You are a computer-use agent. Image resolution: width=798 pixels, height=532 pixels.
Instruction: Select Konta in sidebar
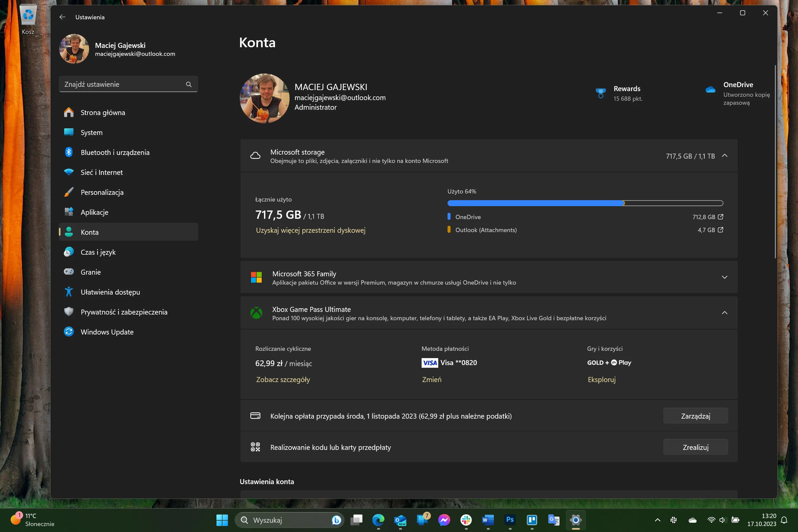tap(128, 232)
